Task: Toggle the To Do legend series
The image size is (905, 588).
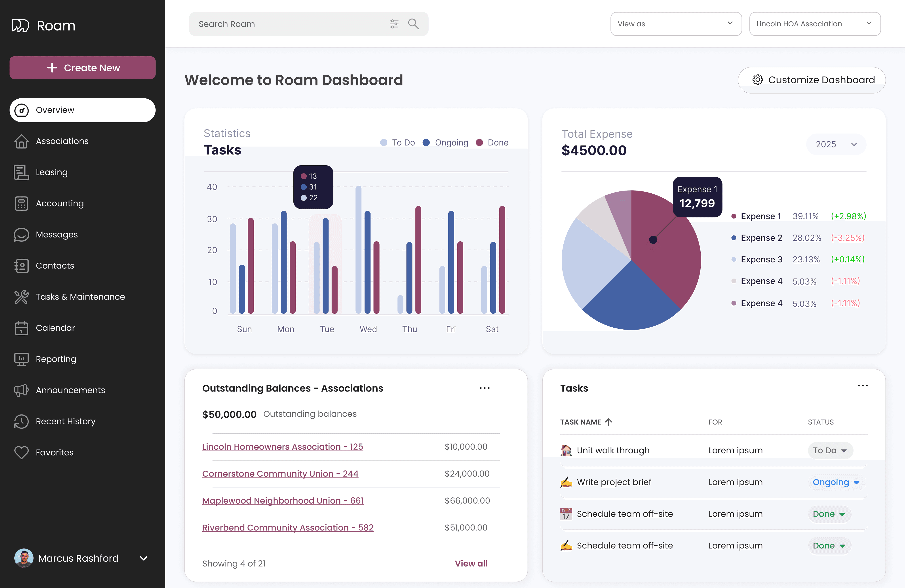Action: click(397, 143)
